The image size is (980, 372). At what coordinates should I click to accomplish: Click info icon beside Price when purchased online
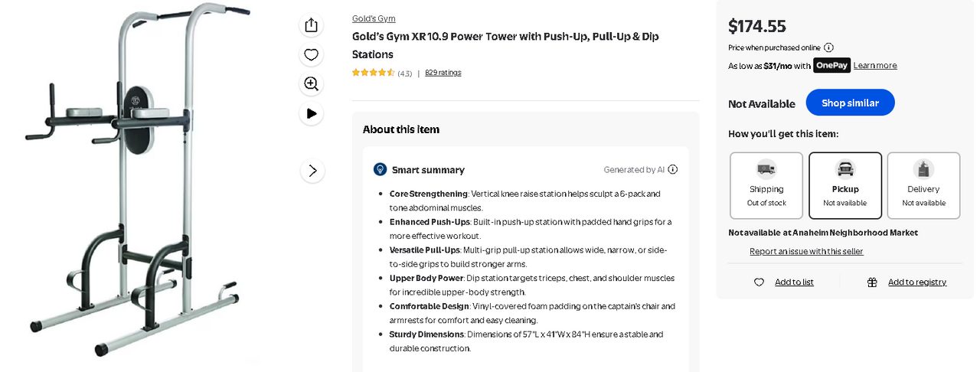coord(828,47)
